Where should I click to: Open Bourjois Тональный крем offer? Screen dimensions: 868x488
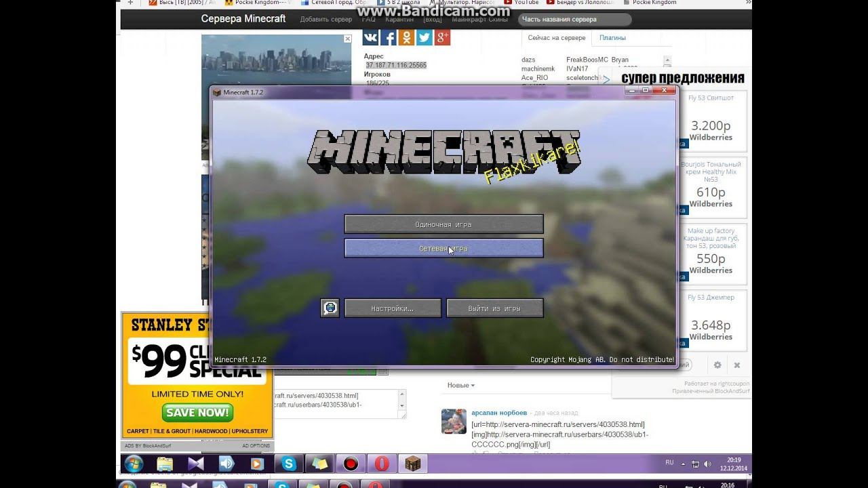click(711, 188)
